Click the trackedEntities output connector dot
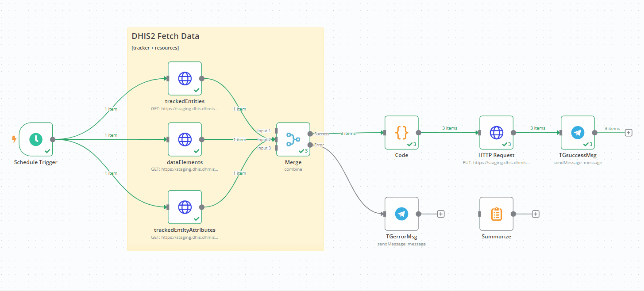Screen dimensions: 644x291 (x=202, y=79)
